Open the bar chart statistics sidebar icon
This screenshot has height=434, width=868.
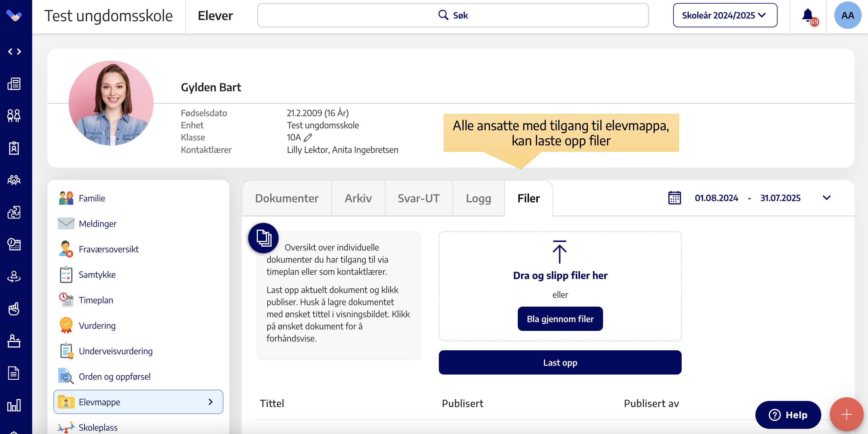point(14,405)
